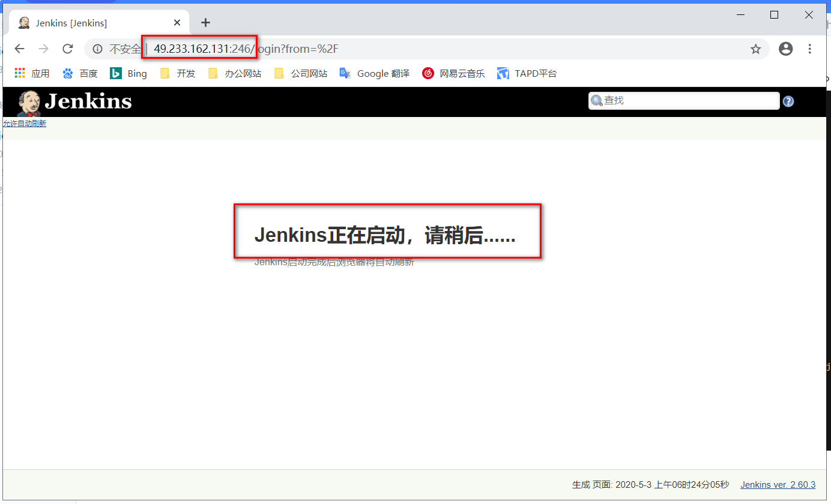Open the Bing bookmark

click(128, 73)
